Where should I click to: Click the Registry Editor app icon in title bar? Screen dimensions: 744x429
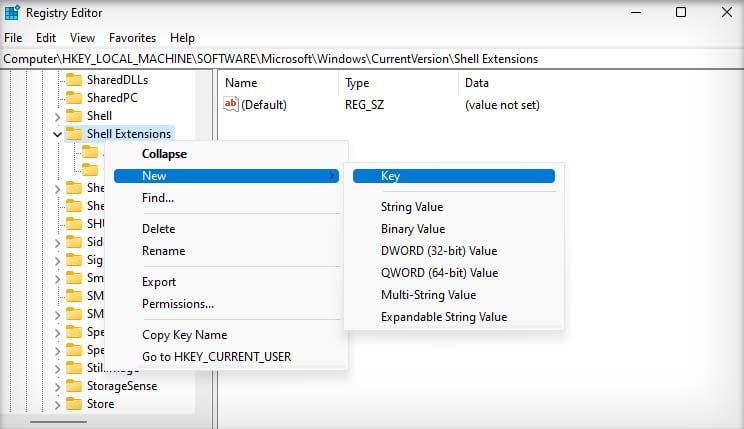(x=12, y=13)
